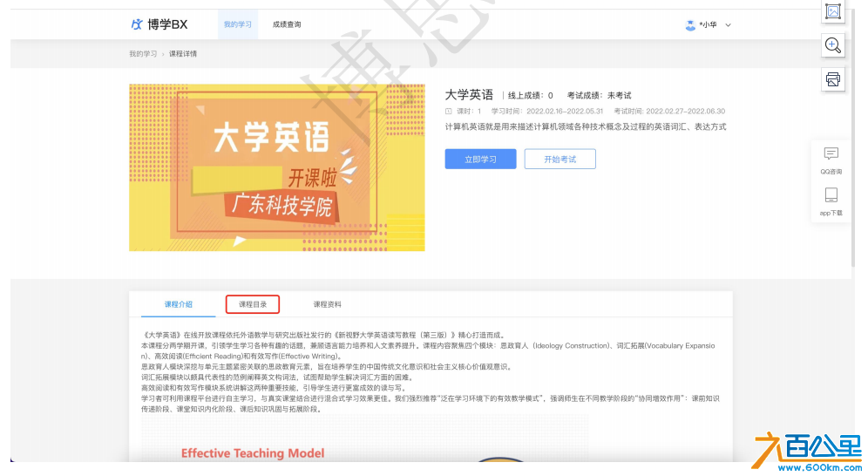Open the 成绩查询 navigation tab
This screenshot has width=868, height=476.
pyautogui.click(x=287, y=24)
